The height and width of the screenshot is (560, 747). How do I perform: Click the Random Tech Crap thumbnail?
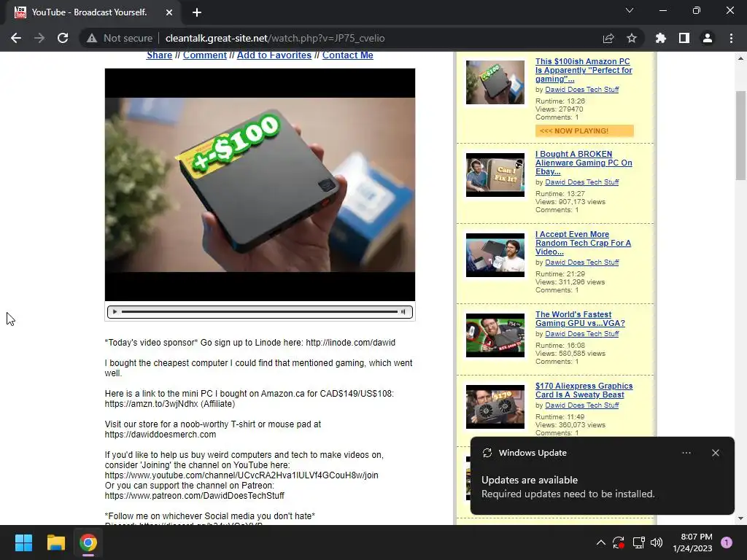(x=495, y=254)
